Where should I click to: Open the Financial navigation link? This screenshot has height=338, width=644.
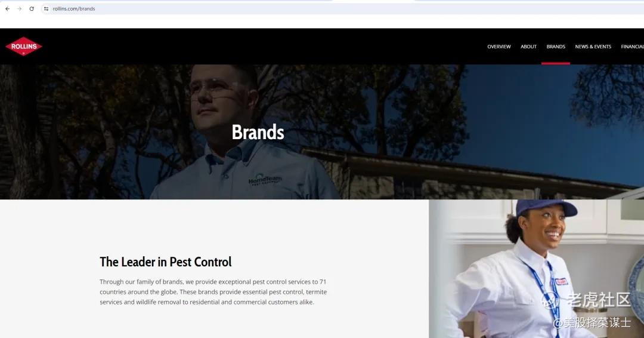pos(633,47)
